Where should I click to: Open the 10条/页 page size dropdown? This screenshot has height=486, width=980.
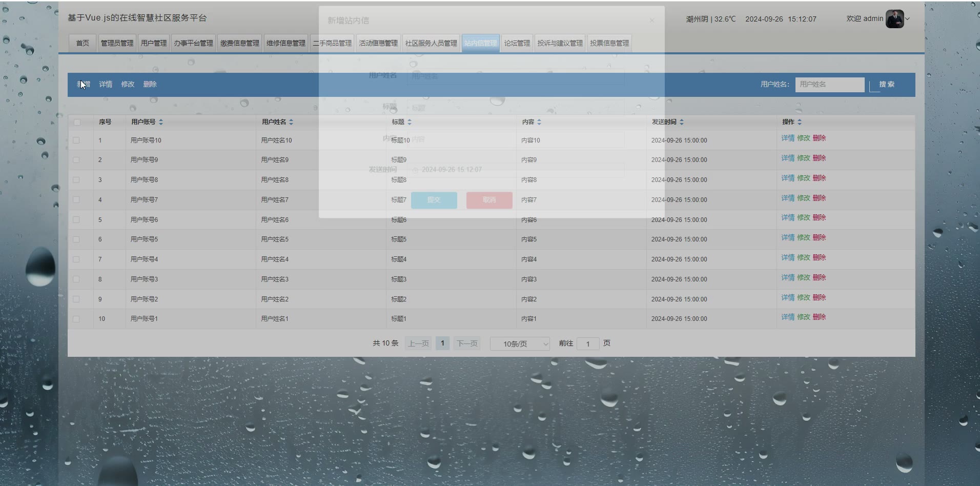pos(520,344)
